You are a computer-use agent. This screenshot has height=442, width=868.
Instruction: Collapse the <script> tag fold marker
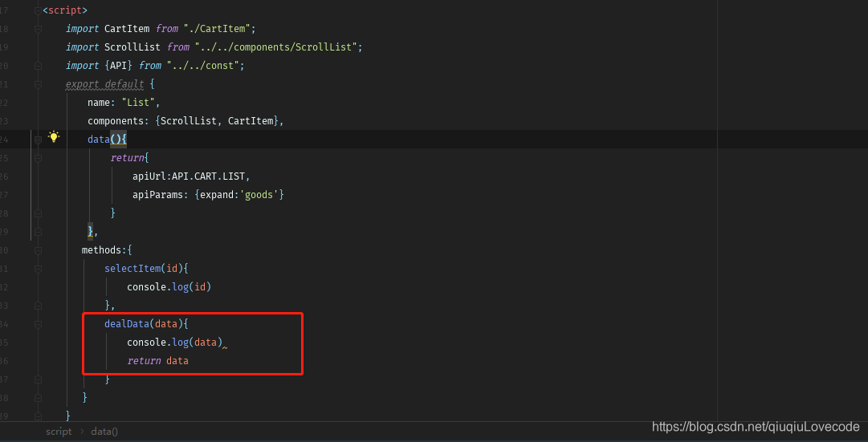(x=38, y=10)
